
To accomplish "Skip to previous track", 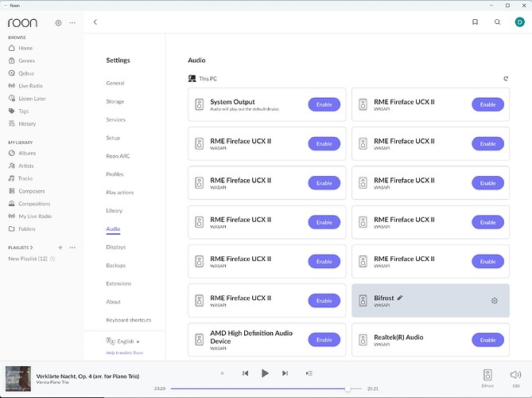I will coord(245,373).
